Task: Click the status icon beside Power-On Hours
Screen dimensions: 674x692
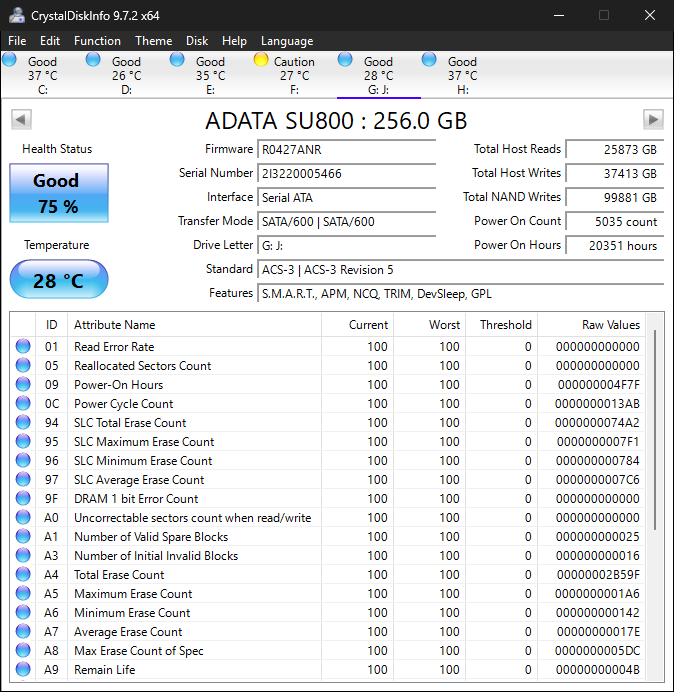Action: pyautogui.click(x=23, y=385)
